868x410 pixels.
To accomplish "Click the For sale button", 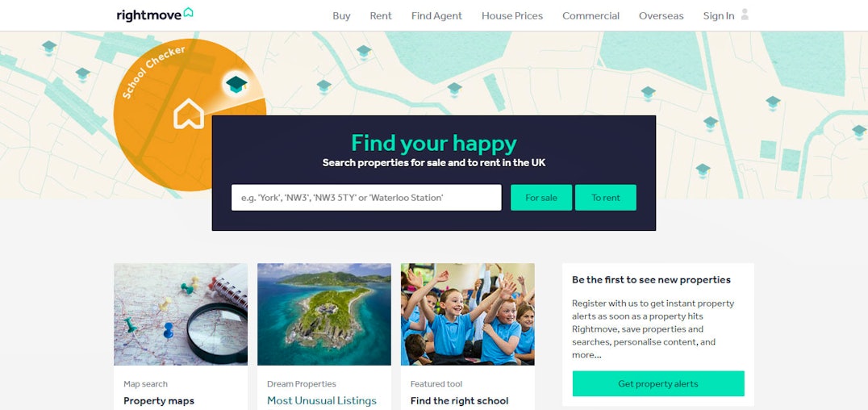I will click(541, 197).
